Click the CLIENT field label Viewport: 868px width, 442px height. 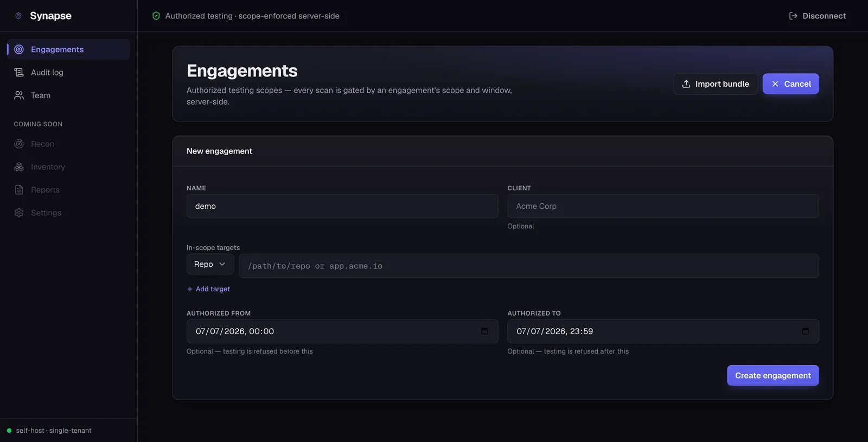point(519,188)
